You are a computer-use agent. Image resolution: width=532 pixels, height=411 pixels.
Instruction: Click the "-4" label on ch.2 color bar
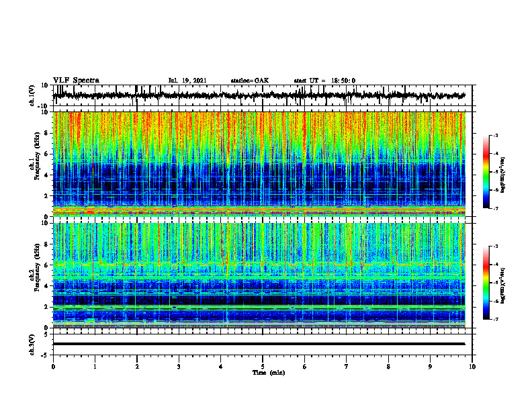496,265
